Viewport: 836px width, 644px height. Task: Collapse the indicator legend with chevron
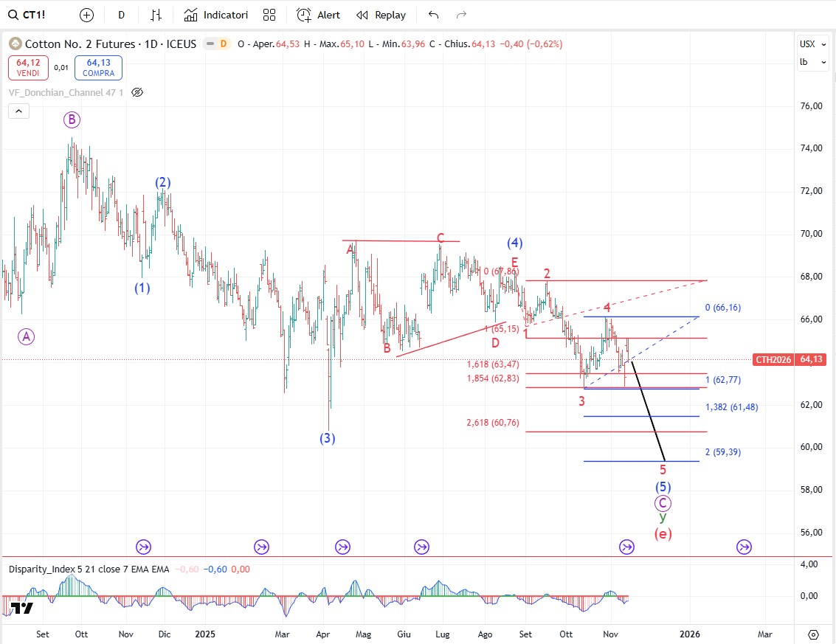click(x=18, y=111)
